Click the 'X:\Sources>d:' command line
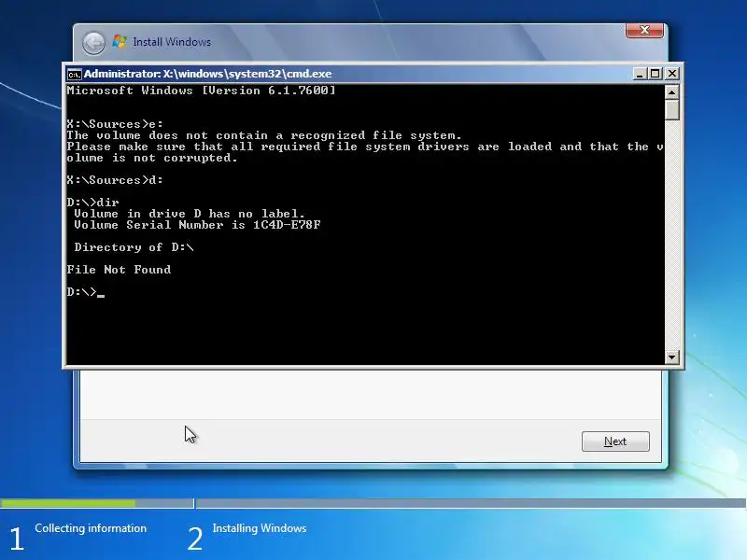 tap(115, 180)
